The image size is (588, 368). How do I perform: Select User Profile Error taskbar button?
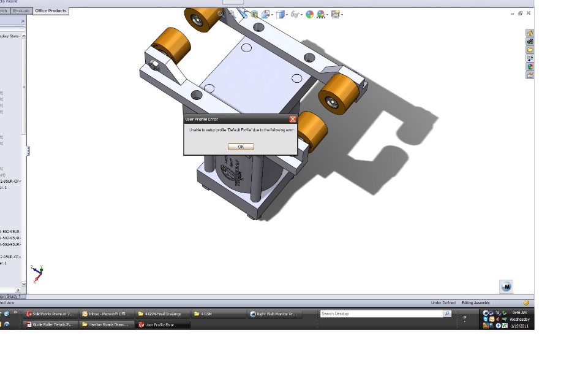[162, 325]
